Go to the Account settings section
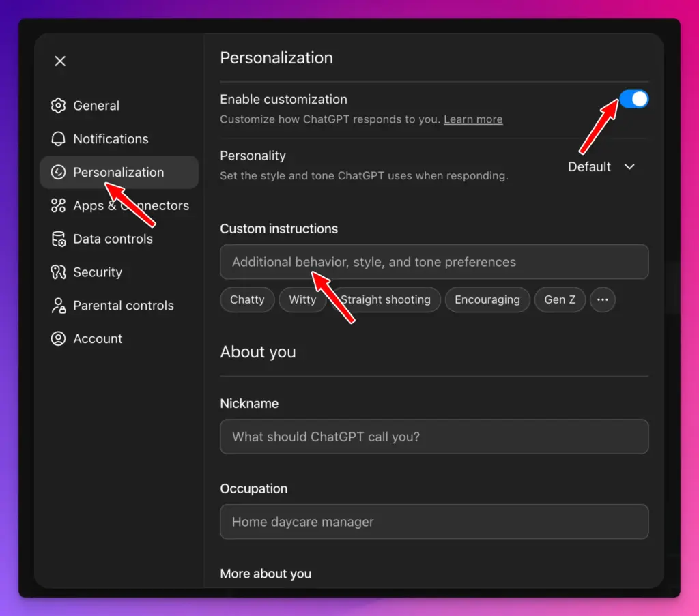 (98, 338)
